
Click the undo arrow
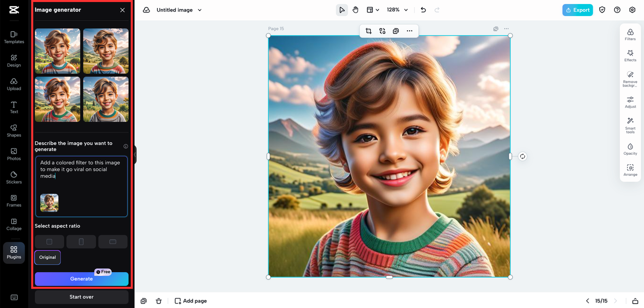423,10
